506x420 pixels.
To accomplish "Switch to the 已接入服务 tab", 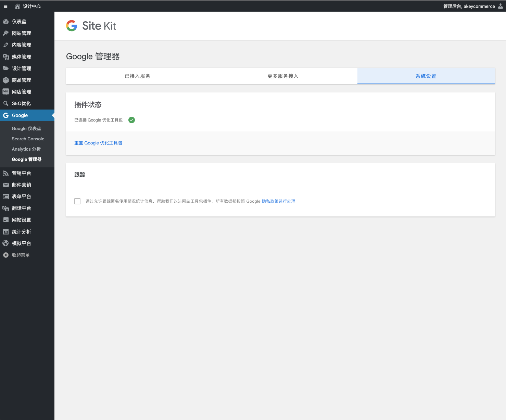I will (x=138, y=76).
